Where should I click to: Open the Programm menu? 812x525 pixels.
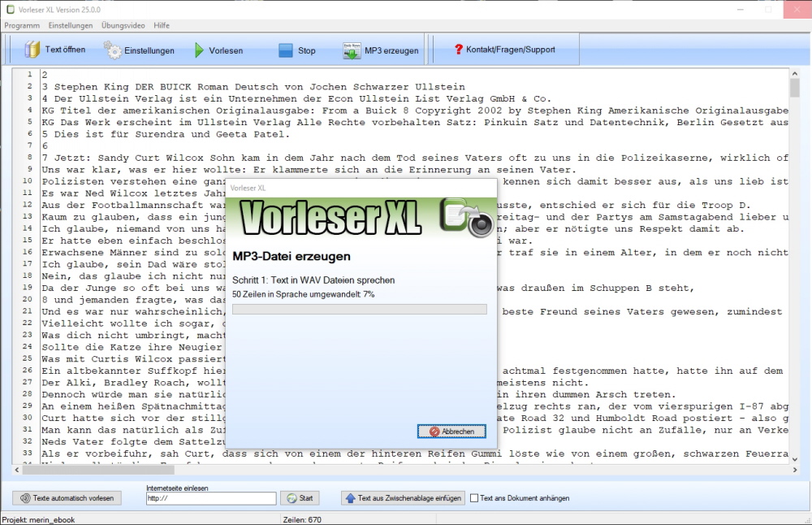tap(22, 25)
